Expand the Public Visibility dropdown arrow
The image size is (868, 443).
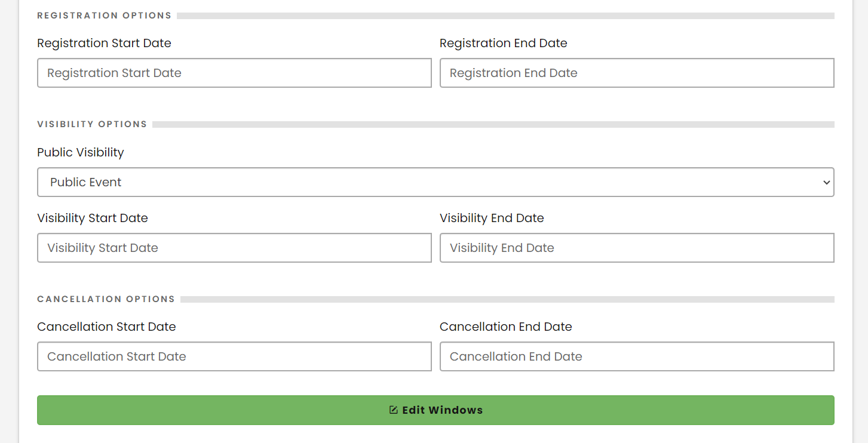click(826, 183)
